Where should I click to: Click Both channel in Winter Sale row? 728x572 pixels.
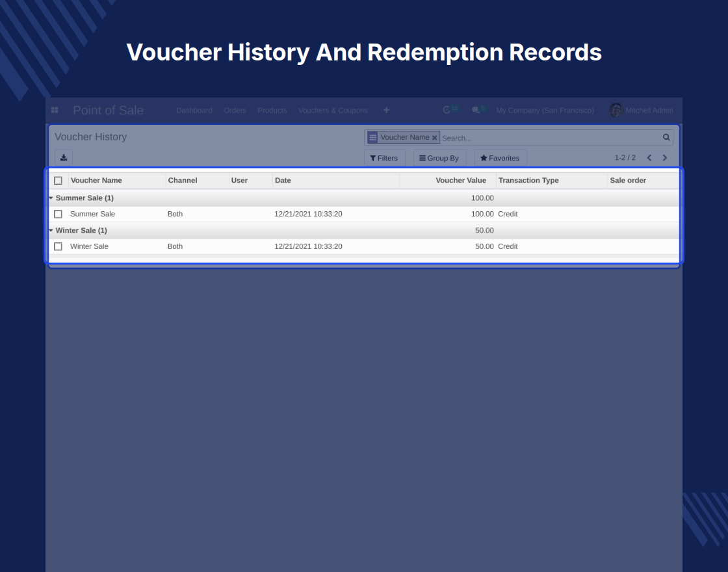[x=175, y=246]
